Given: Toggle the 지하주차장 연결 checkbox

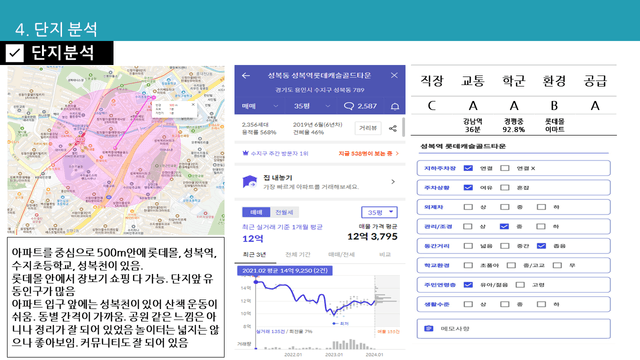Looking at the screenshot, I should tap(468, 168).
